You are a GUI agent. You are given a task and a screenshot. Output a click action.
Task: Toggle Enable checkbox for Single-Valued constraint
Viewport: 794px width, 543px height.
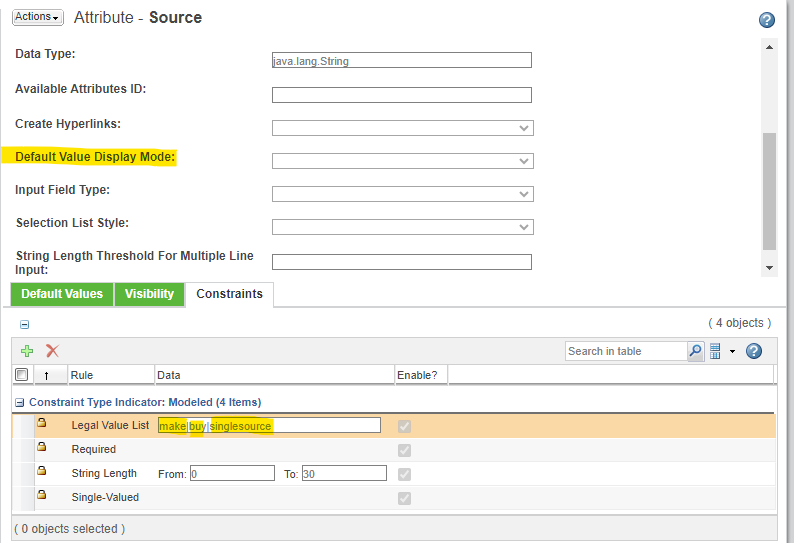[404, 498]
